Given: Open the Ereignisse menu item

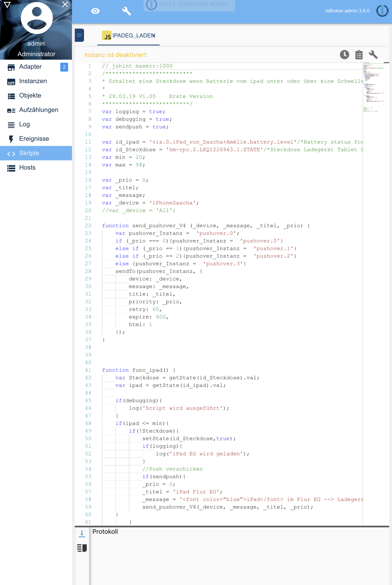Looking at the screenshot, I should click(x=36, y=139).
